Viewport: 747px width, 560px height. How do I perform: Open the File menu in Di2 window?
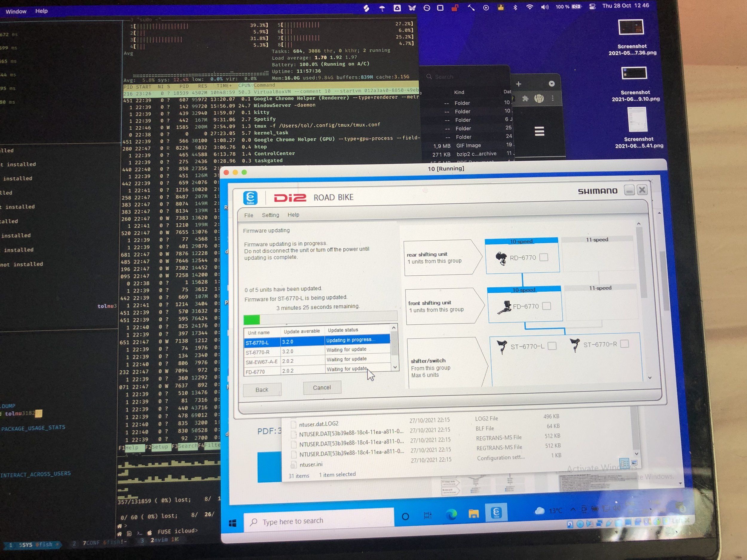point(249,215)
